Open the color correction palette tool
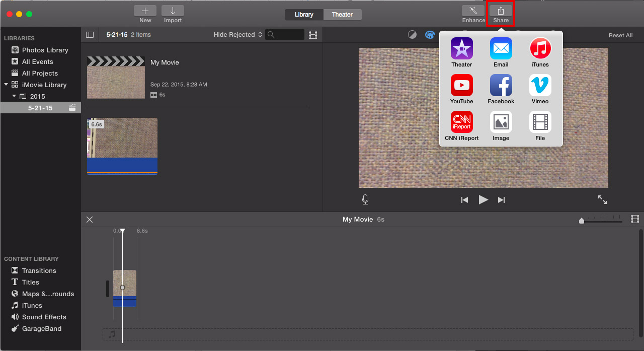The width and height of the screenshot is (644, 351). [x=430, y=35]
